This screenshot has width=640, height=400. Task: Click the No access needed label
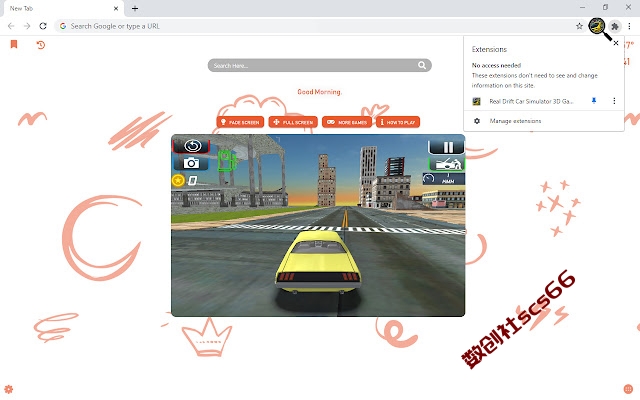pyautogui.click(x=496, y=65)
